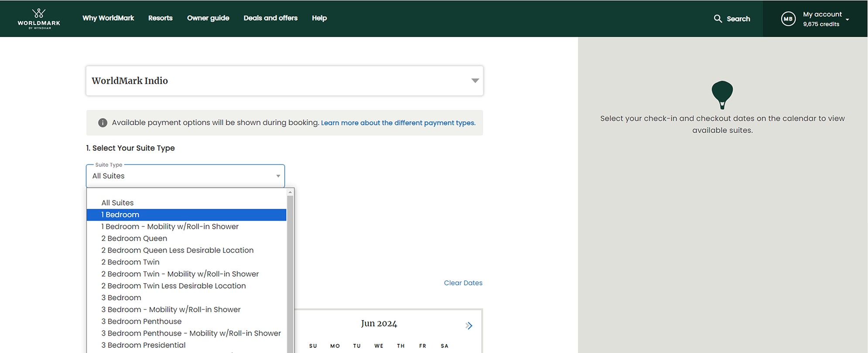Click the WorldMark by Wyndham logo

point(39,18)
